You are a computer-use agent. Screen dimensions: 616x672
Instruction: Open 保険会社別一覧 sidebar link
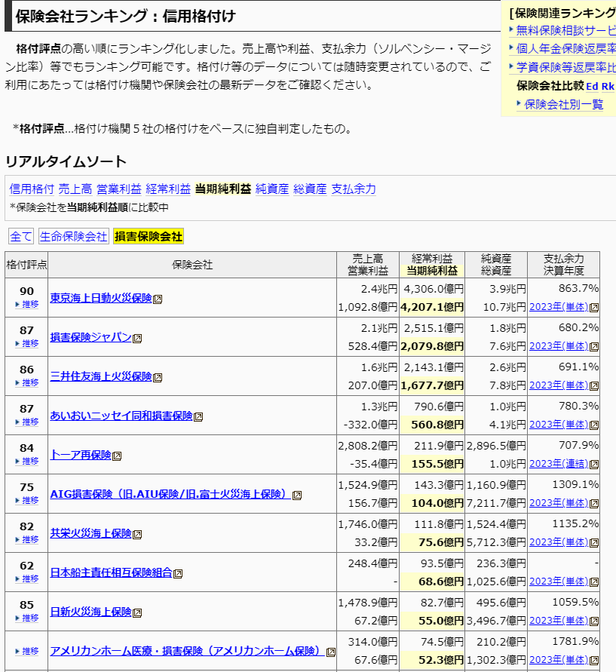563,104
